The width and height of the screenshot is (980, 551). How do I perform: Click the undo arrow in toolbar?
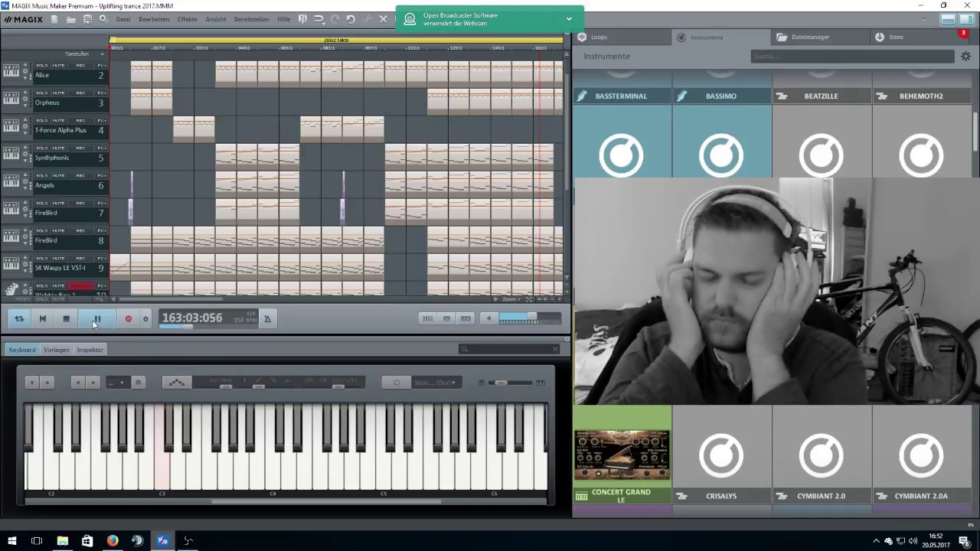[x=351, y=19]
